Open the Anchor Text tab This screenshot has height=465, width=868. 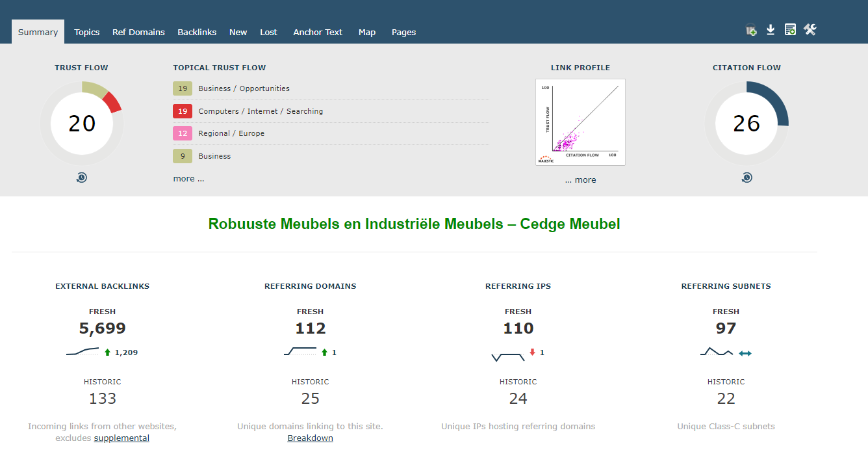(318, 32)
